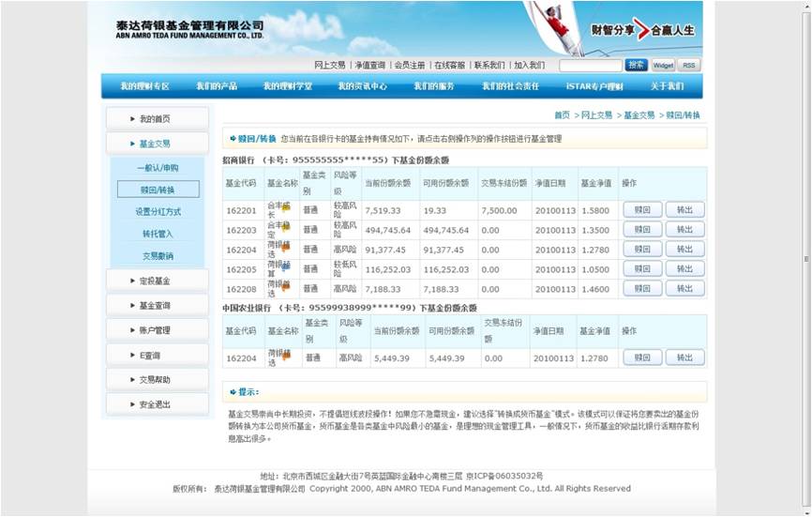The image size is (812, 517).
Task: Select the highlighted 赎回/转换 submenu item
Action: (x=158, y=190)
